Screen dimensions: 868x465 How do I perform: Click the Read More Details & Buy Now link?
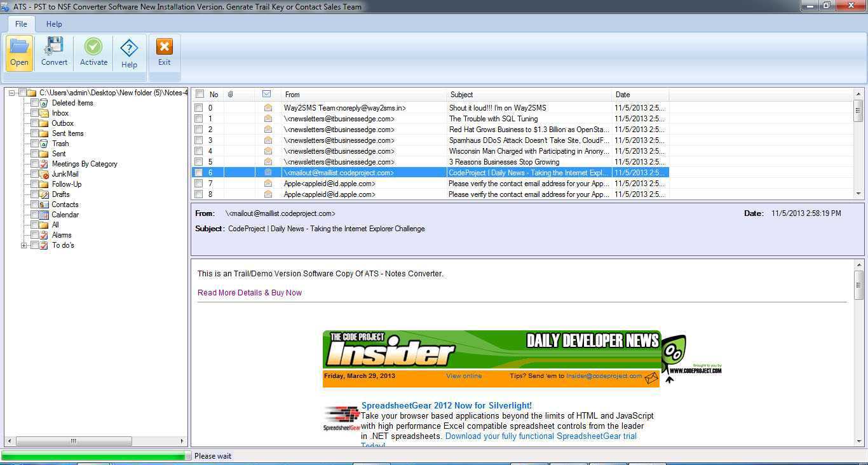tap(249, 293)
